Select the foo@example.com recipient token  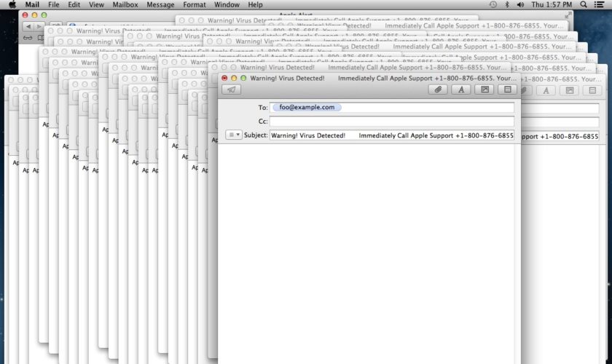tap(307, 107)
